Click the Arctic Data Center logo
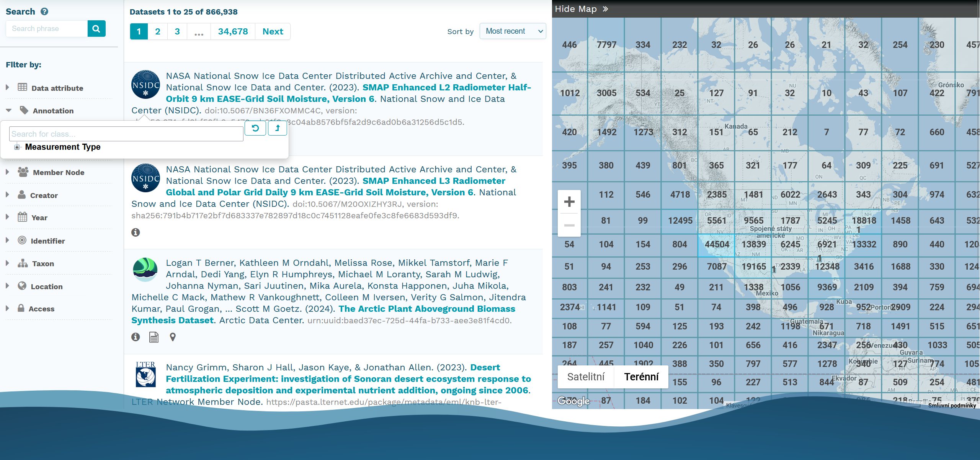The width and height of the screenshot is (980, 460). [145, 270]
